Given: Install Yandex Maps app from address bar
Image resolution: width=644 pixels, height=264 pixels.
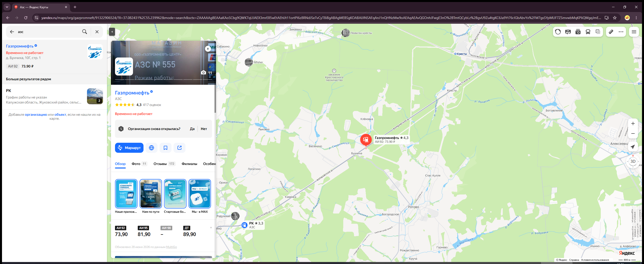Looking at the screenshot, I should tap(606, 18).
